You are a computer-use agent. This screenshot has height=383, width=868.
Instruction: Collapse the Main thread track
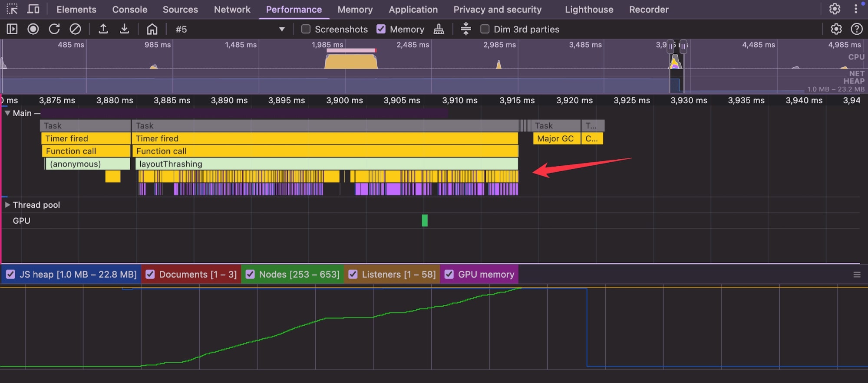[7, 113]
